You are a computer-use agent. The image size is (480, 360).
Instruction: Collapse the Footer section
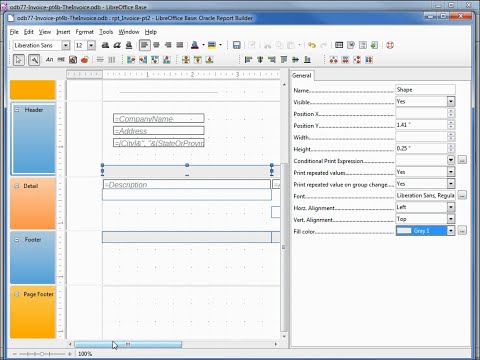click(17, 240)
